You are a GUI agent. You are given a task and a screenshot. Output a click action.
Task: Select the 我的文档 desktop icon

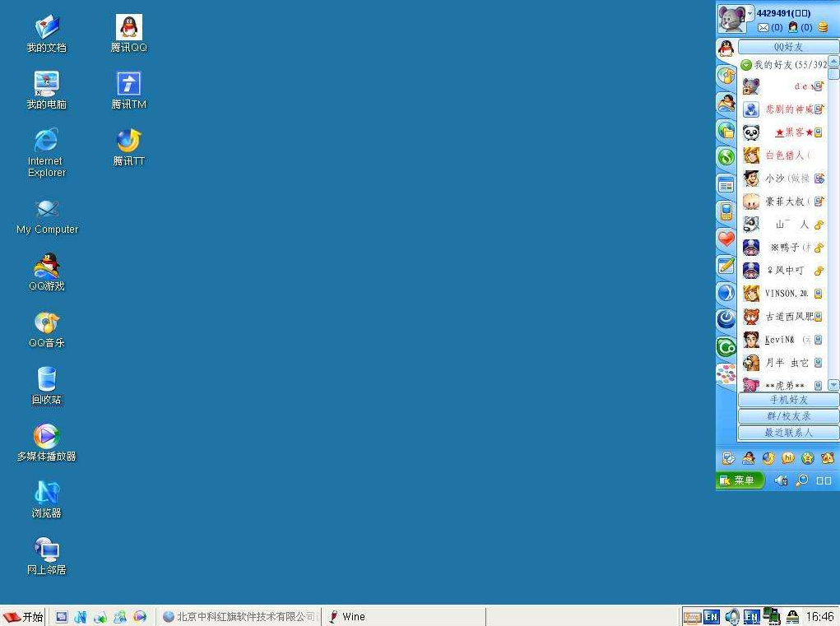coord(47,34)
